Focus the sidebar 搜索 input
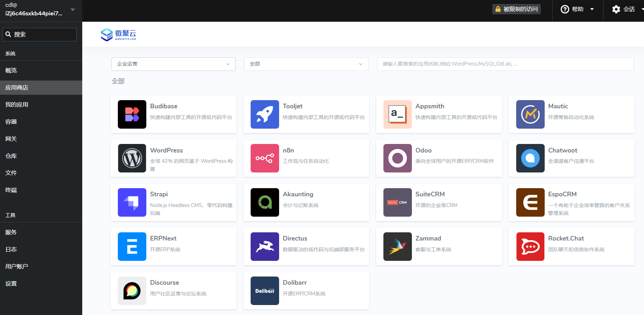 coord(40,35)
